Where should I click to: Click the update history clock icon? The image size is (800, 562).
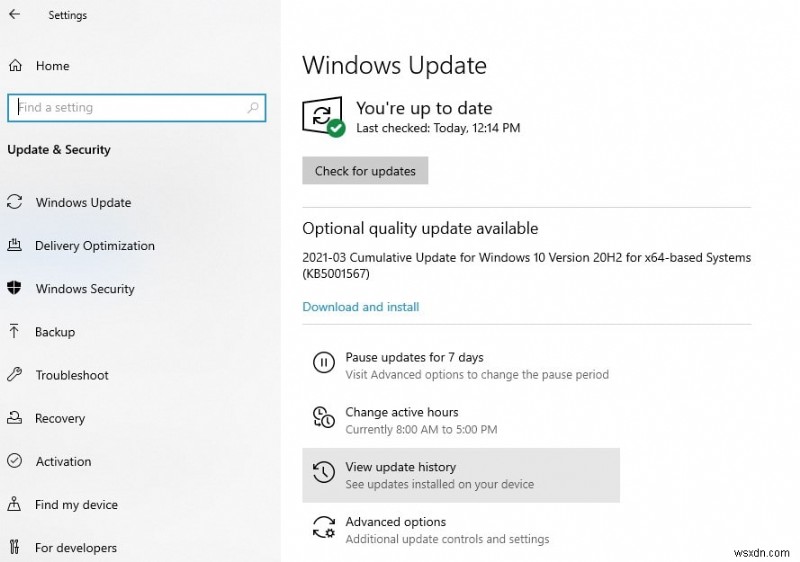(x=323, y=472)
